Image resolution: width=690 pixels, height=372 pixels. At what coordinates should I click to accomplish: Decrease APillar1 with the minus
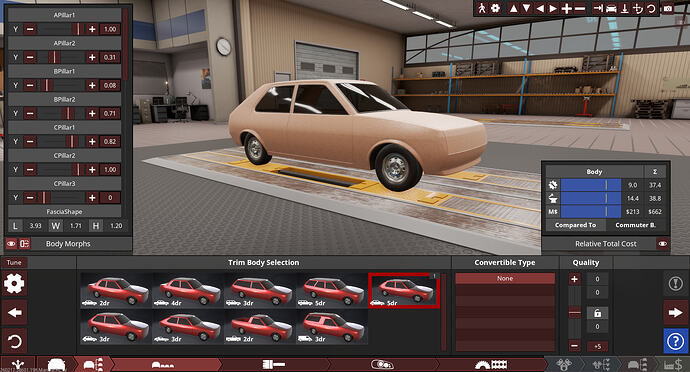(x=30, y=29)
